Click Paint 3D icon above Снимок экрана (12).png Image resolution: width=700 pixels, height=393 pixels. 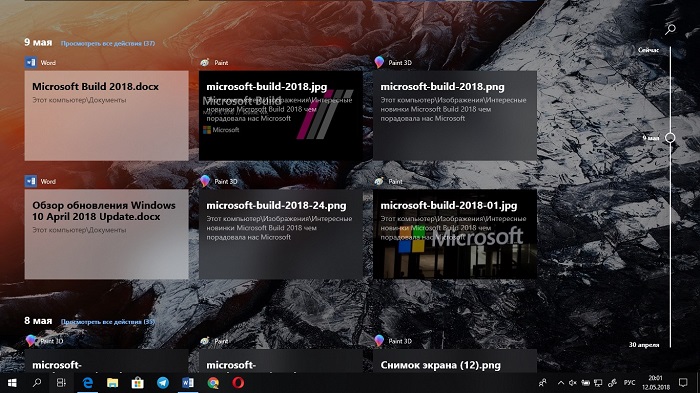click(379, 341)
